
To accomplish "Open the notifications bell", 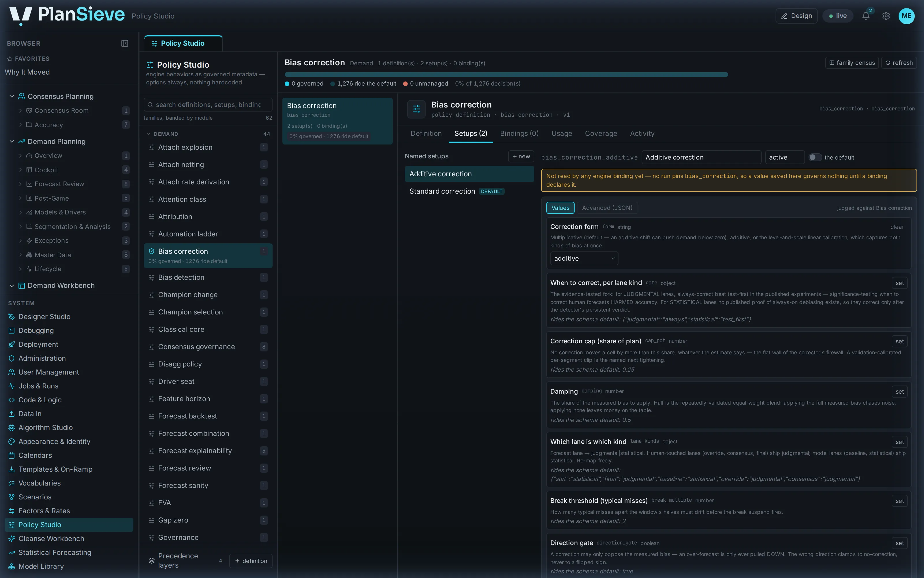I will (866, 16).
